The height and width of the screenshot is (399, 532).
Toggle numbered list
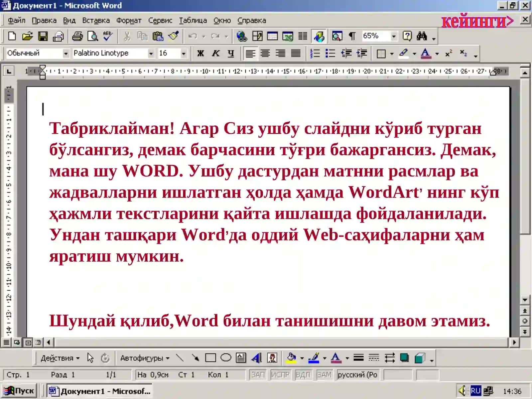pyautogui.click(x=315, y=53)
